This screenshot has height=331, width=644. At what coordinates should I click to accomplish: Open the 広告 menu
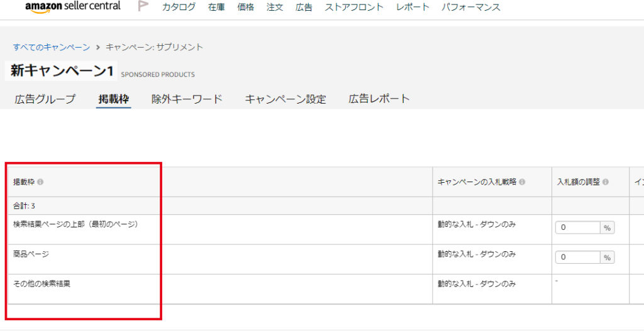coord(304,7)
